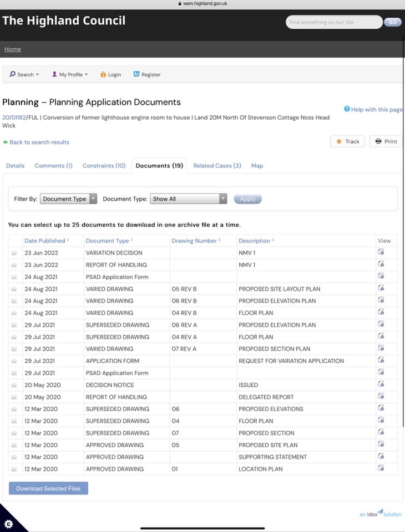The width and height of the screenshot is (405, 532).
Task: Sort by Description column
Action: (x=256, y=241)
